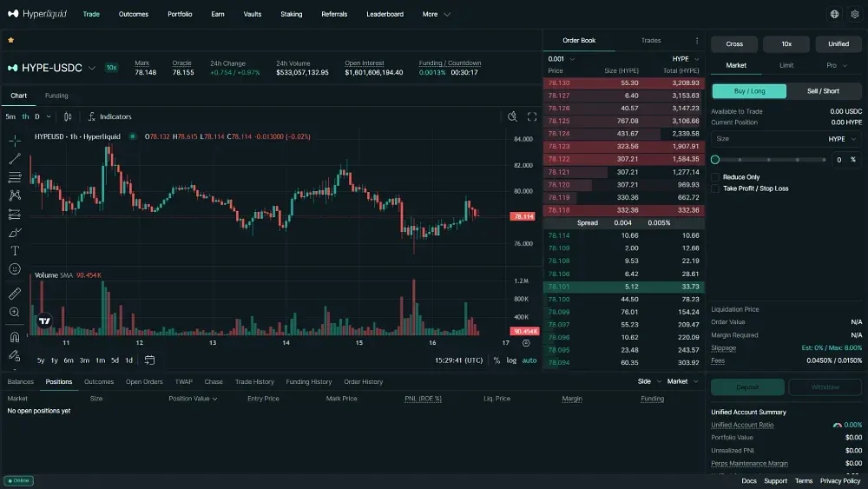
Task: Open the settings gear in the header
Action: click(855, 15)
